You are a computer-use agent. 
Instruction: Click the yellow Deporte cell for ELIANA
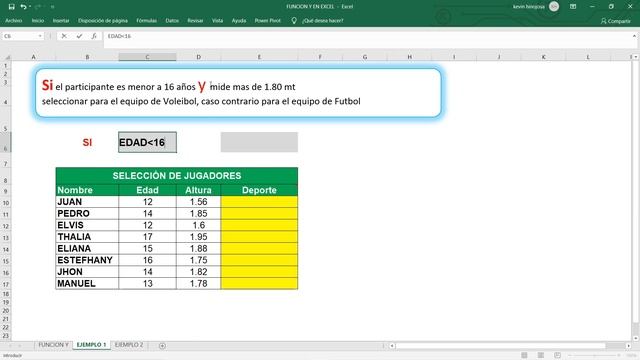coord(259,249)
